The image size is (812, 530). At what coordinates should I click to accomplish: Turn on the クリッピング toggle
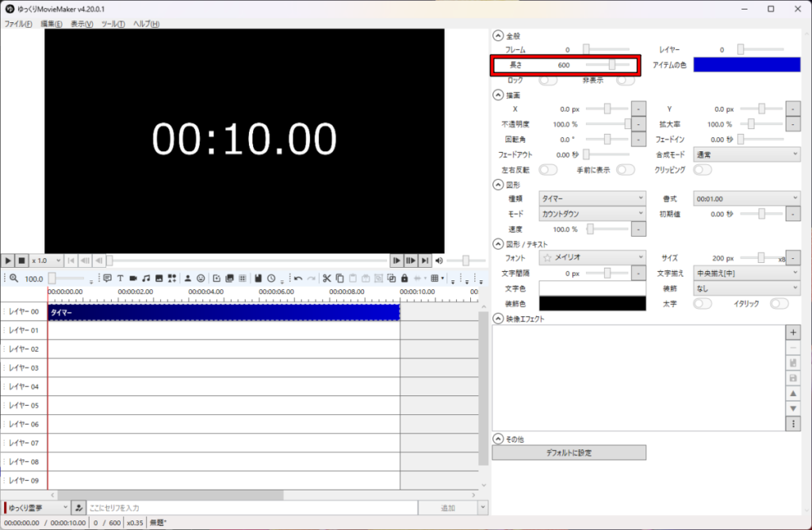pos(703,170)
